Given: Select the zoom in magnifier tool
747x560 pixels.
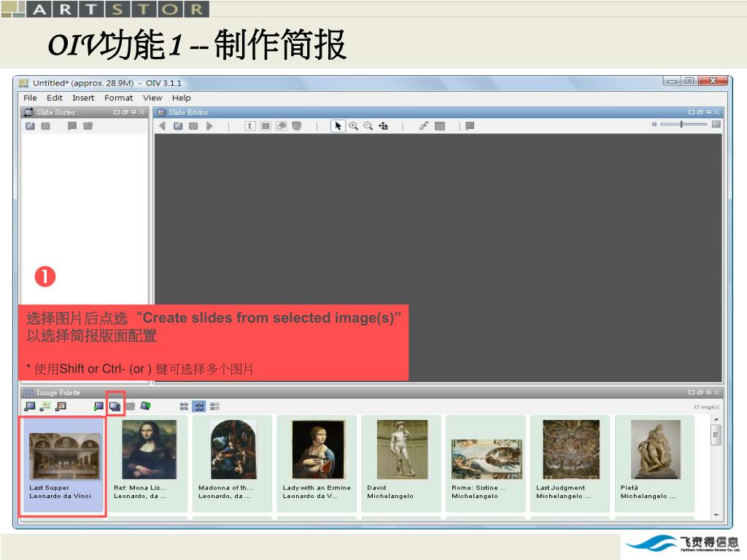Looking at the screenshot, I should (x=354, y=125).
